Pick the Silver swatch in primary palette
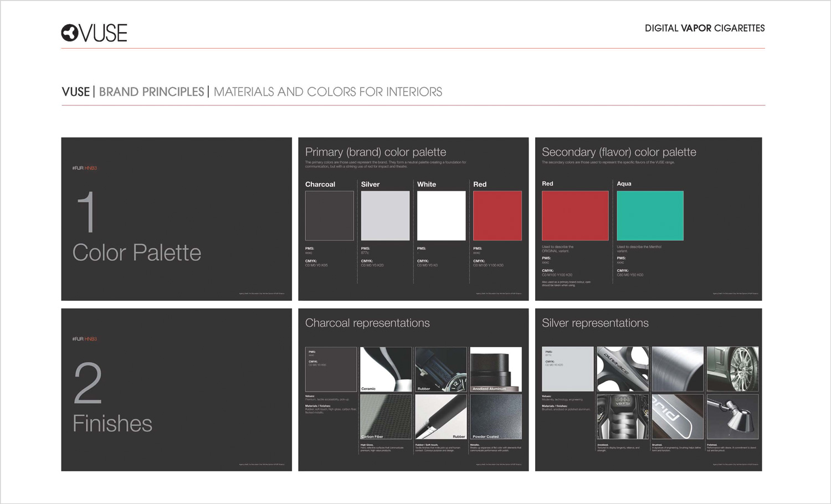The height and width of the screenshot is (504, 831). (385, 215)
